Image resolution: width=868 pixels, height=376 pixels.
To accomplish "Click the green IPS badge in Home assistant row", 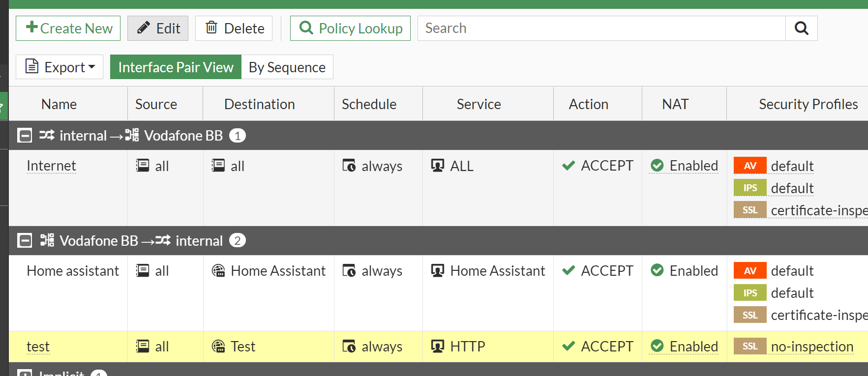I will click(x=749, y=293).
